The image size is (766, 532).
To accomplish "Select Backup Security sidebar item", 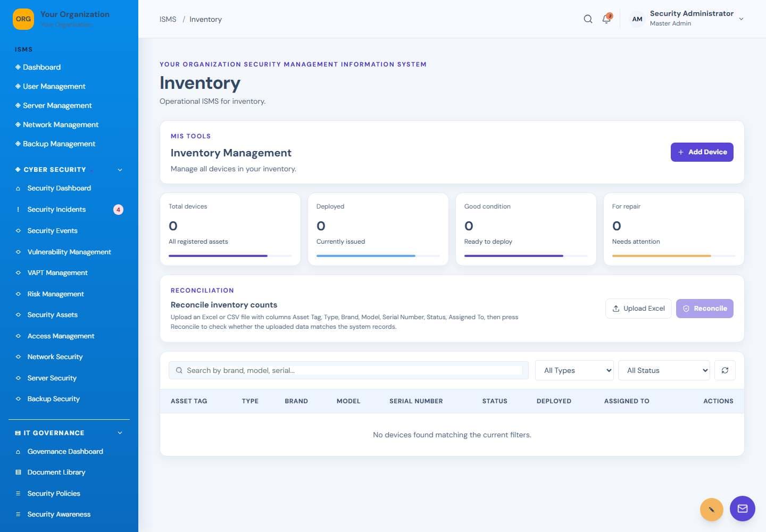I will [53, 399].
